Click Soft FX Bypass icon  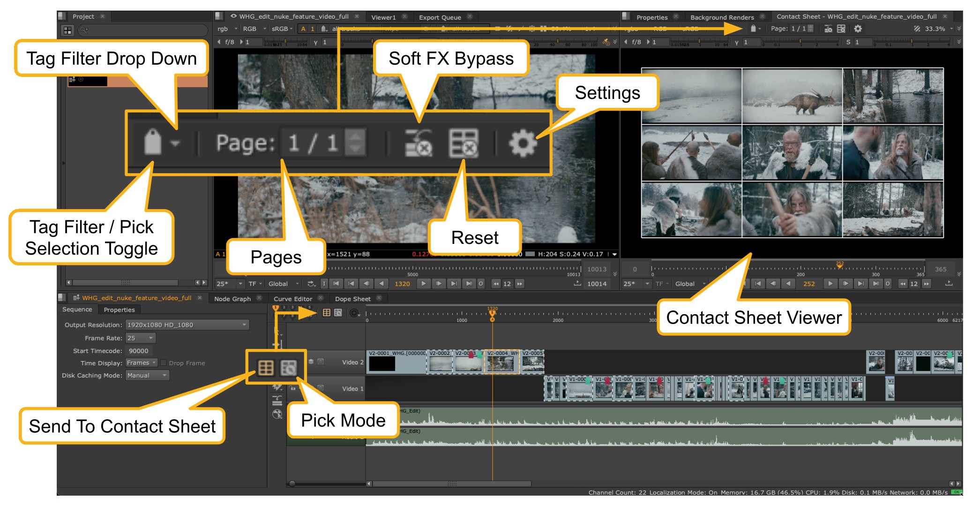pos(828,29)
